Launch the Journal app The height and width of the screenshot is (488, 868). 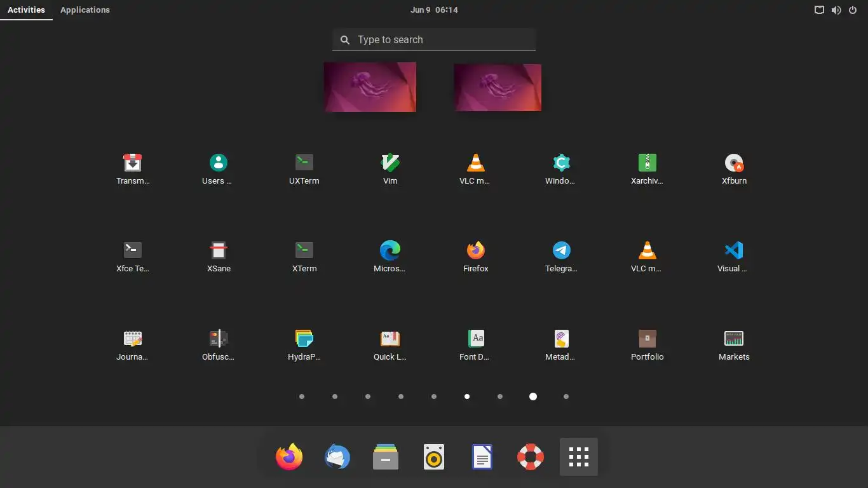(x=133, y=344)
